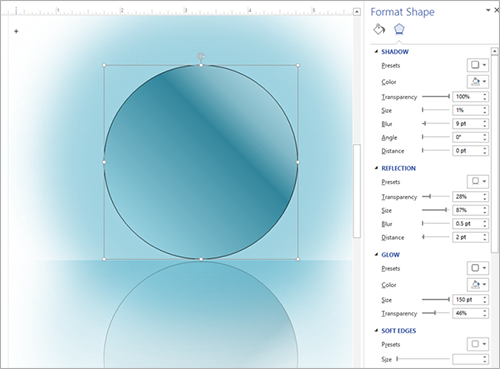
Task: Click the Reflection Size slider
Action: (x=436, y=210)
